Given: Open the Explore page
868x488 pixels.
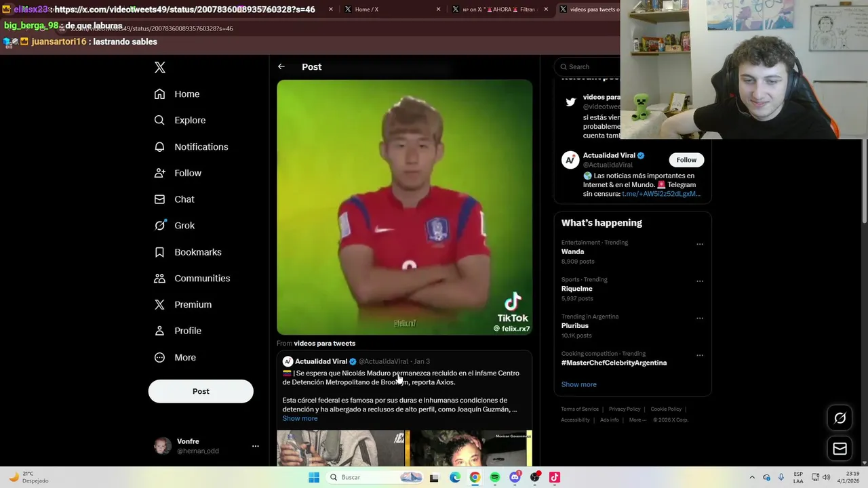Looking at the screenshot, I should coord(180,120).
